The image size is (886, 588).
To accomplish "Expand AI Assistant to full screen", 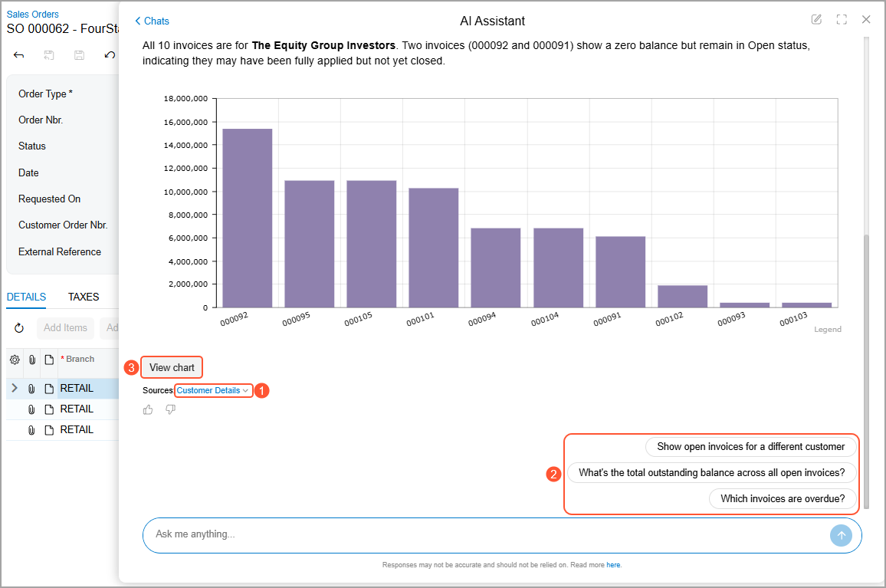I will pyautogui.click(x=842, y=20).
